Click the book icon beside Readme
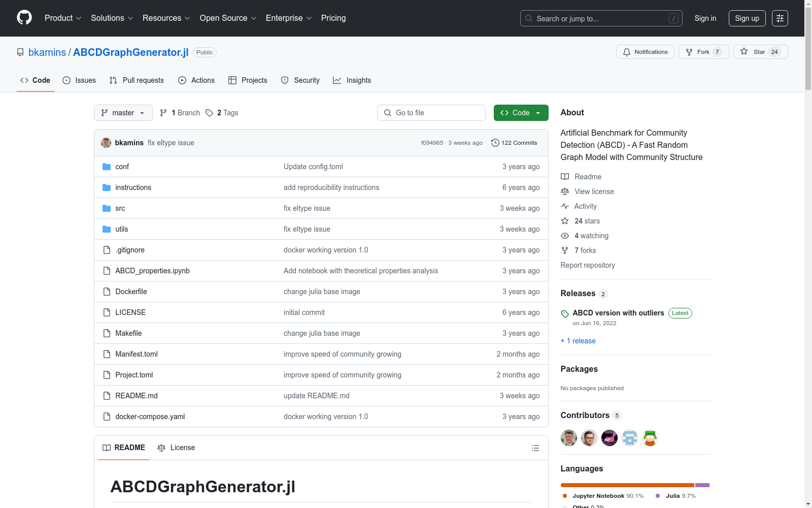The image size is (812, 508). pyautogui.click(x=565, y=177)
